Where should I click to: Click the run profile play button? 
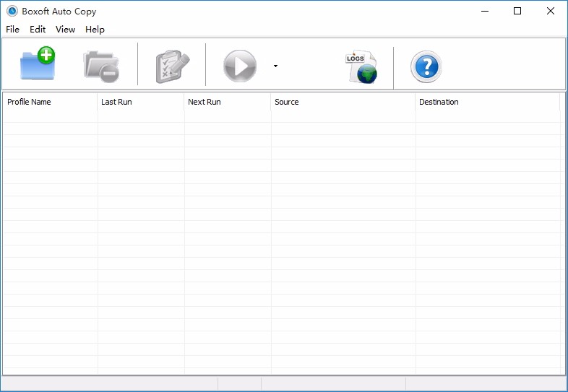[x=240, y=66]
